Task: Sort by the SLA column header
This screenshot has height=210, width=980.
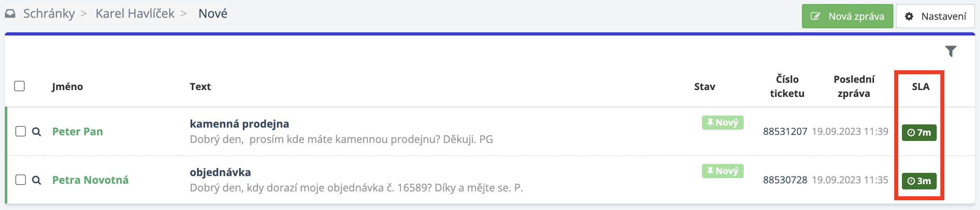Action: click(921, 86)
